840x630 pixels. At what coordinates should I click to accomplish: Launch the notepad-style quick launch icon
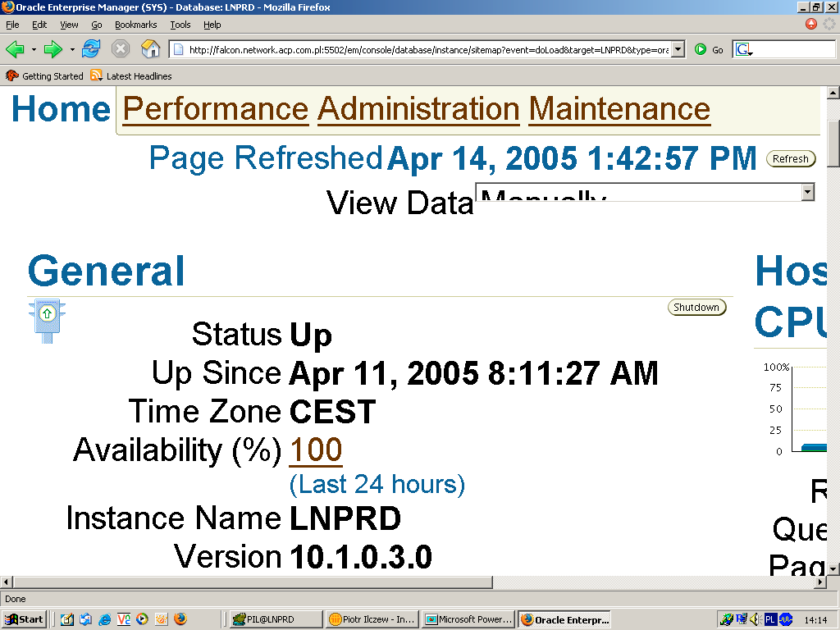67,619
